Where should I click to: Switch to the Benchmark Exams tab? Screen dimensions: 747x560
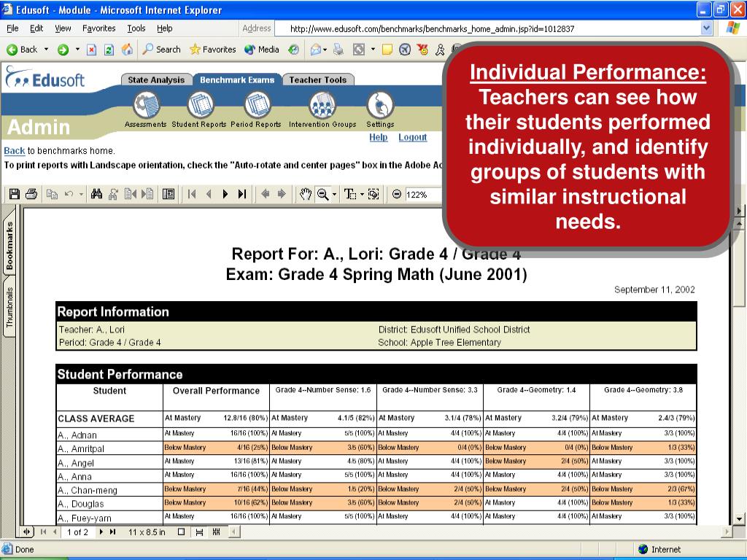point(237,79)
